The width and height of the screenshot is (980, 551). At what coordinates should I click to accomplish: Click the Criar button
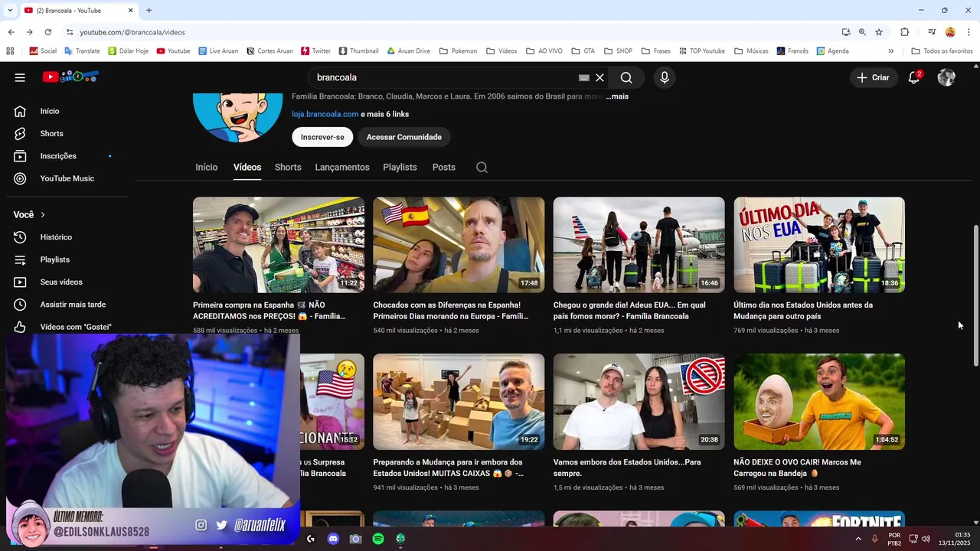click(873, 77)
